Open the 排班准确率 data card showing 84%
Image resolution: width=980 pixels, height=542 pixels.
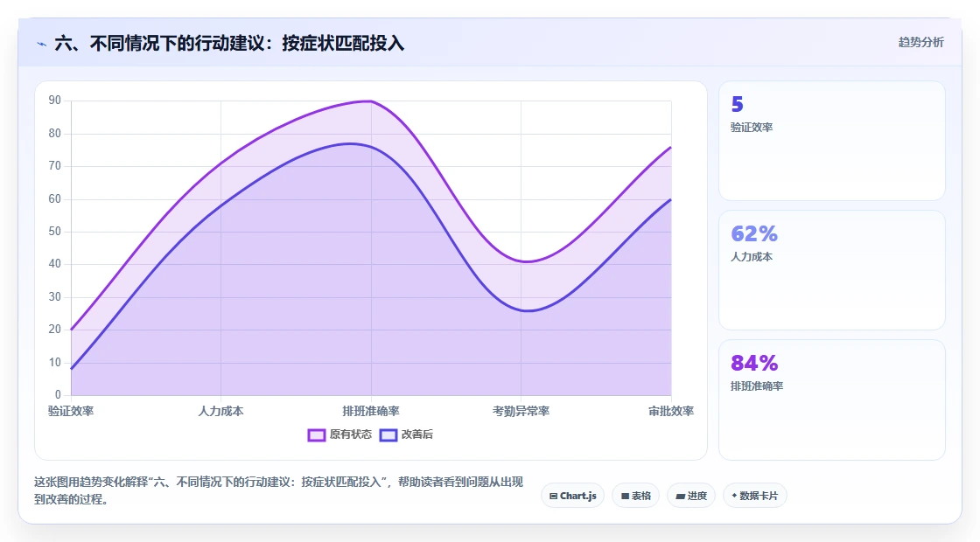[832, 400]
